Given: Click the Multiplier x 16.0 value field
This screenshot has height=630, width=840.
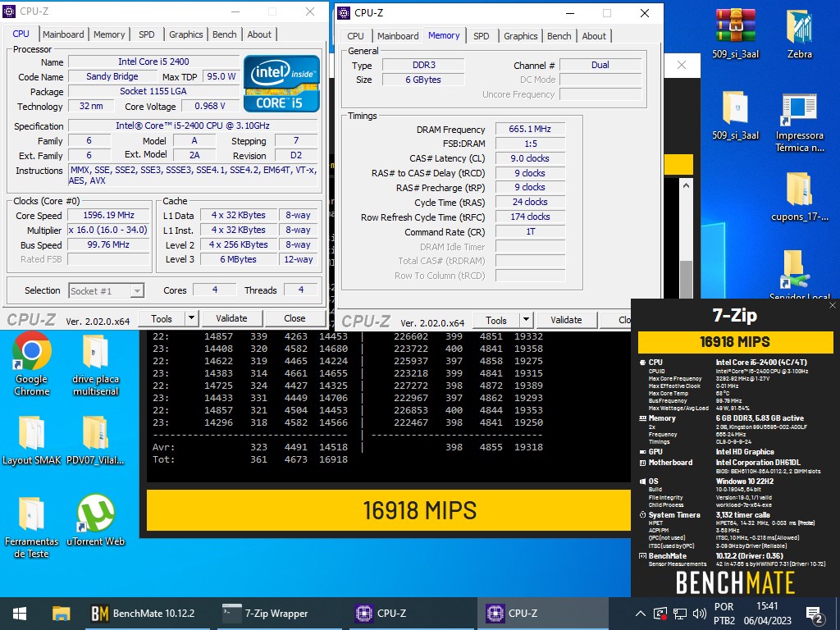Looking at the screenshot, I should 109,230.
